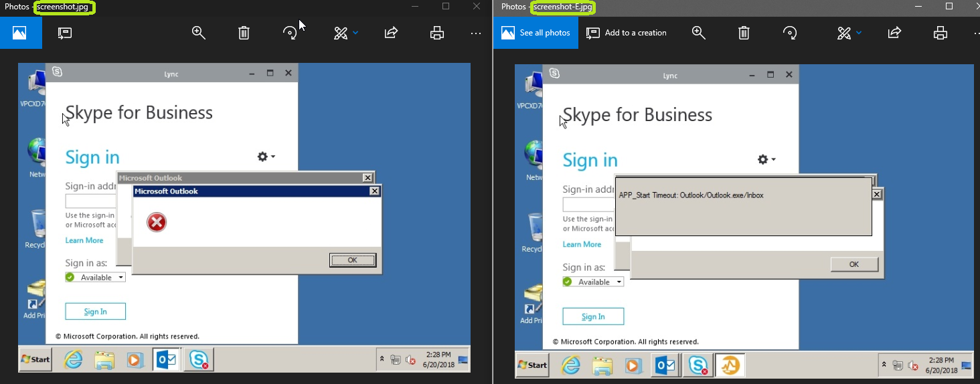Click Add to a creation icon in screenshot.jpg window
The height and width of the screenshot is (384, 980).
[64, 33]
